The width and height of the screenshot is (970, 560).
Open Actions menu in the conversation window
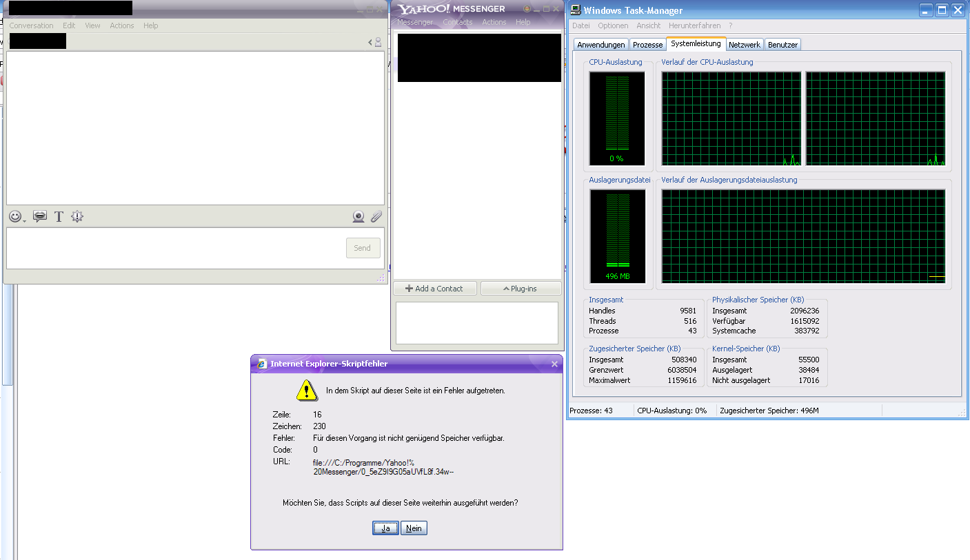pyautogui.click(x=122, y=25)
